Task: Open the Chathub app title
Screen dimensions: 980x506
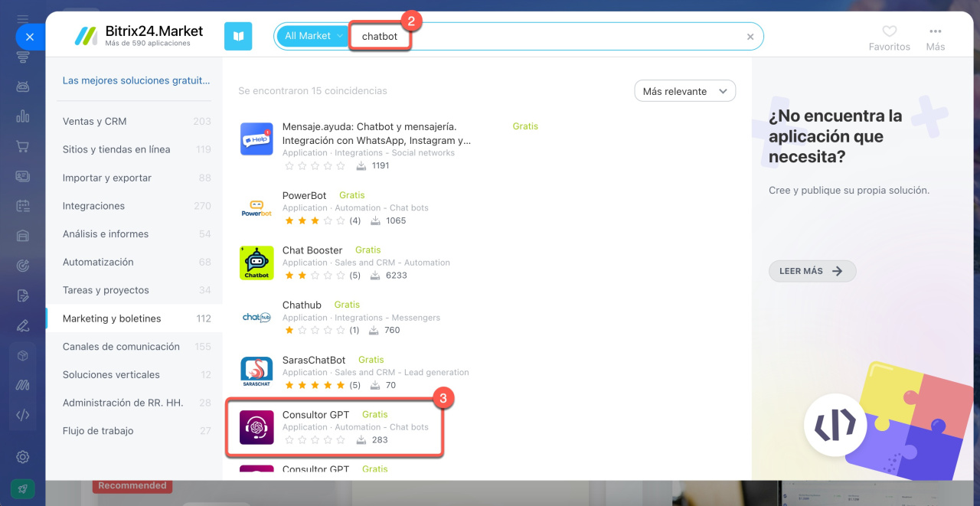Action: point(302,305)
